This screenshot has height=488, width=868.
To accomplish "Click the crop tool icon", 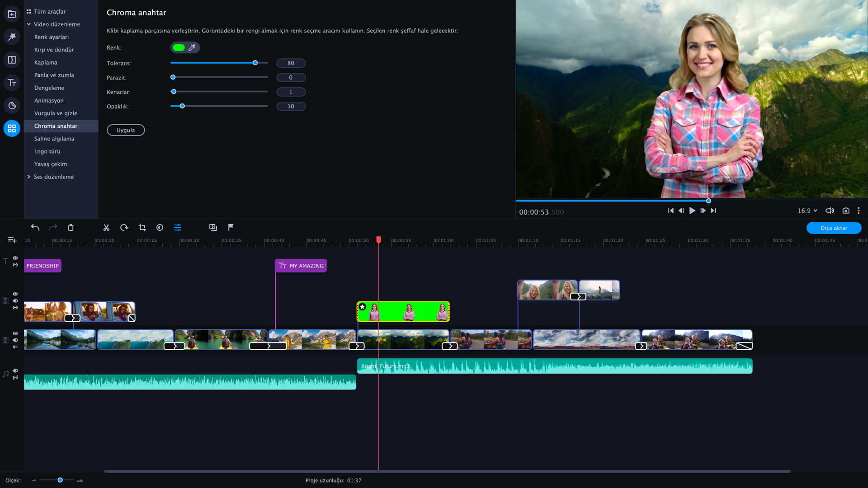I will tap(142, 228).
